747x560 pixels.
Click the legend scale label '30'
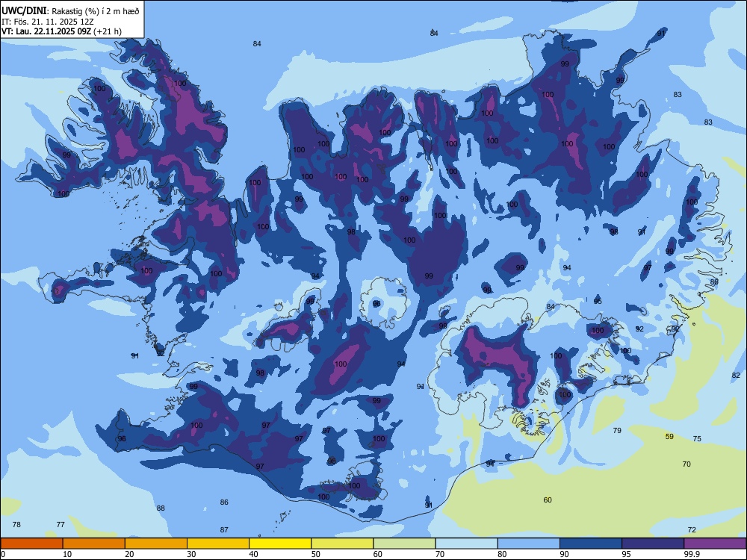click(191, 554)
